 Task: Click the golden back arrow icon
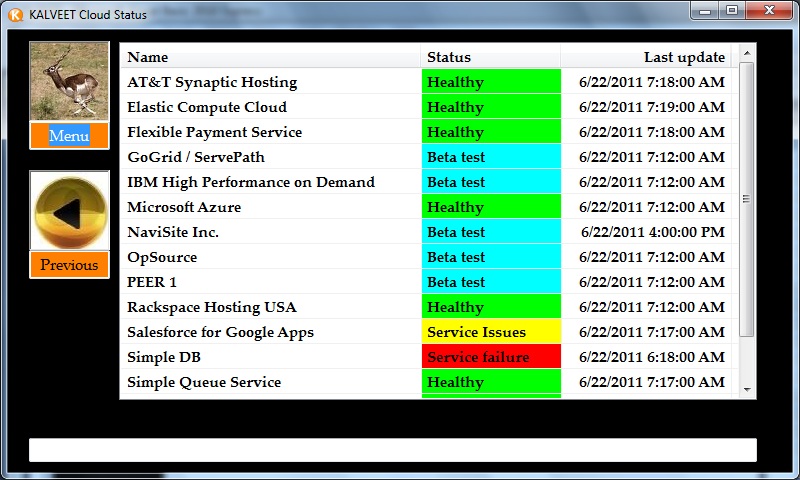click(69, 211)
